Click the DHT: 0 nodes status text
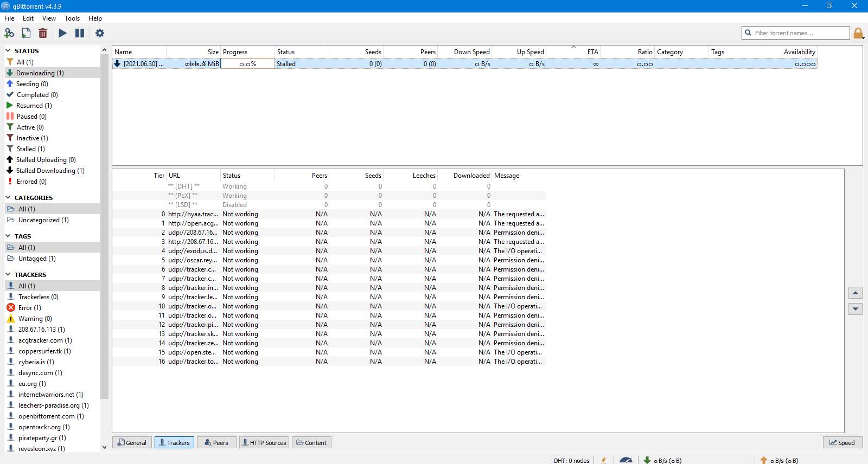868x464 pixels. pos(572,461)
